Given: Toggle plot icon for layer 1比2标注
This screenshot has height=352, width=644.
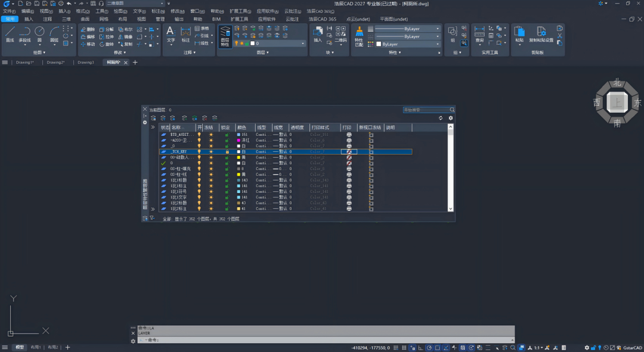Looking at the screenshot, I should coord(349,208).
